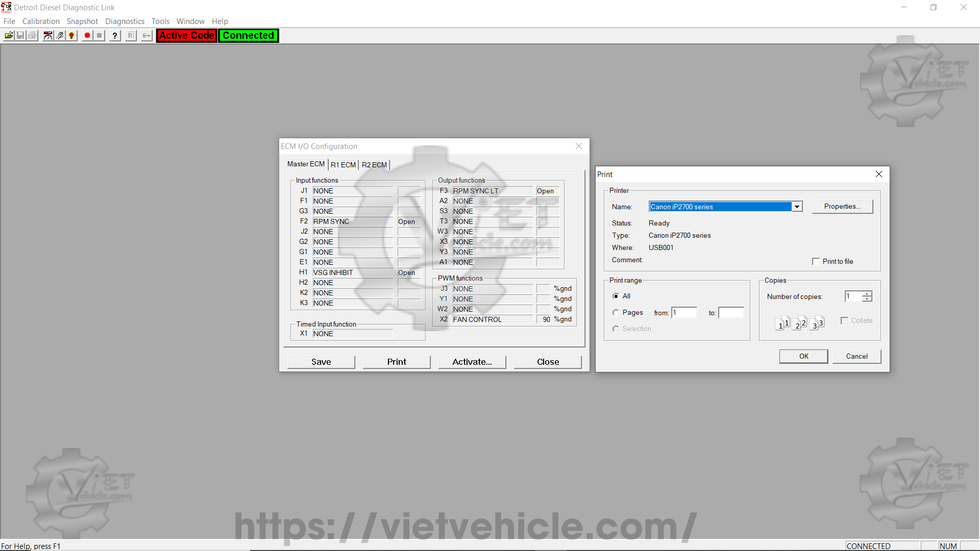Click the Activate... button
The height and width of the screenshot is (551, 980).
coord(472,362)
